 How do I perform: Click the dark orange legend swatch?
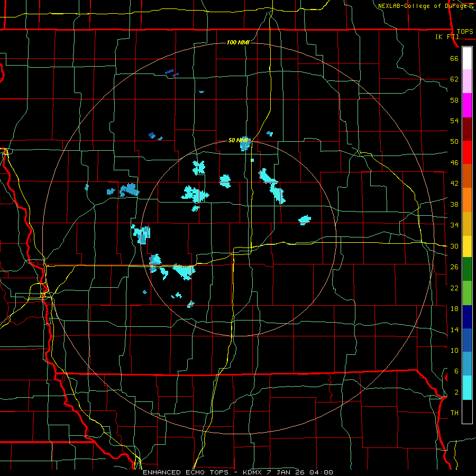point(467,176)
